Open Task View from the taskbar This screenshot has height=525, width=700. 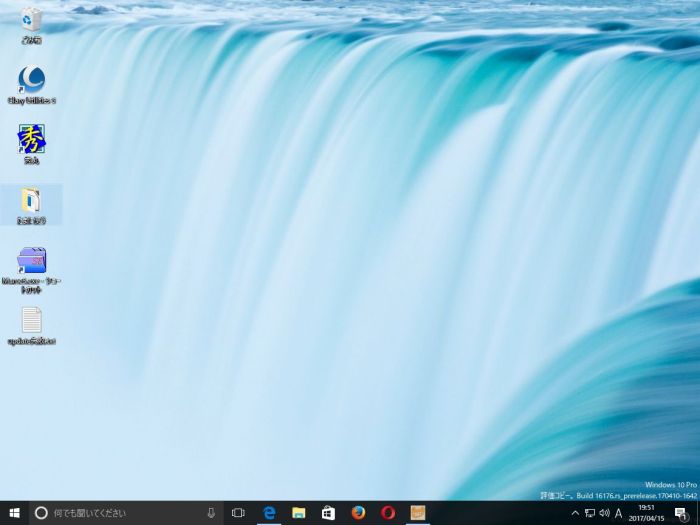pos(238,512)
